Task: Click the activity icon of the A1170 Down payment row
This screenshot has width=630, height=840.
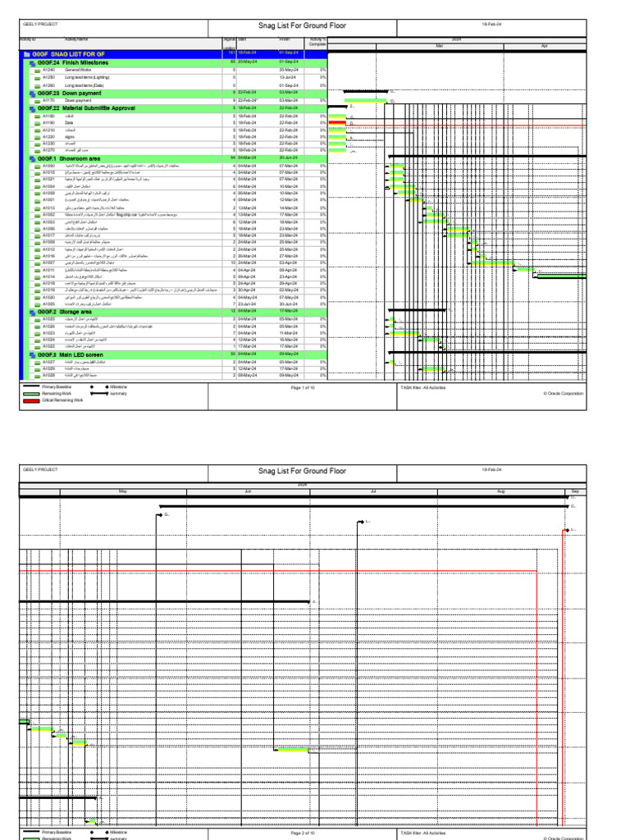Action: 38,101
